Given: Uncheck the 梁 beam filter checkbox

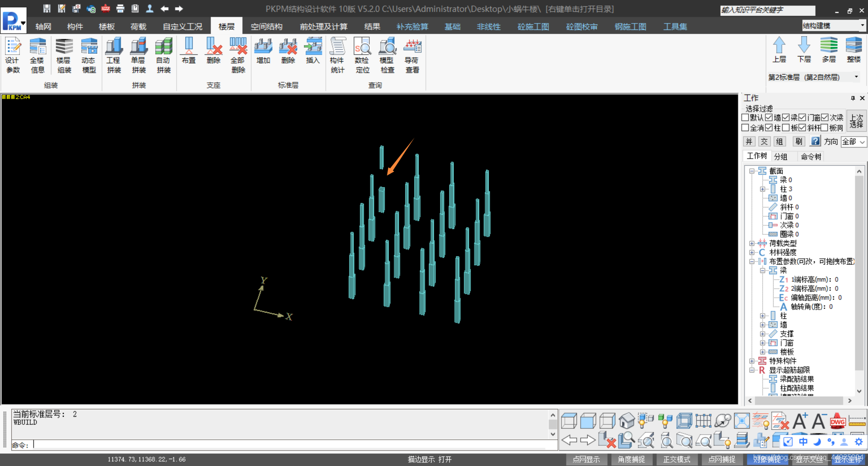Looking at the screenshot, I should 786,117.
